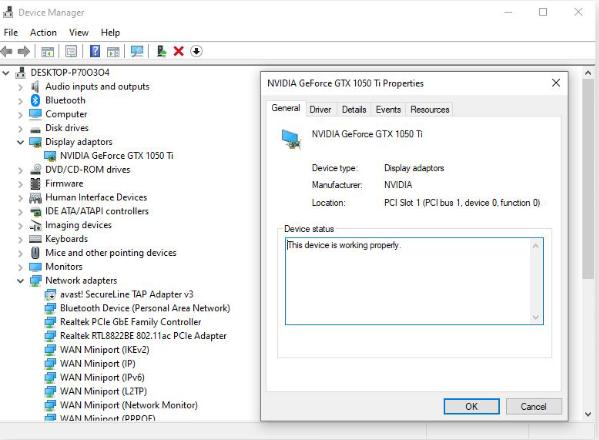
Task: Expand the Monitors node
Action: coord(20,267)
